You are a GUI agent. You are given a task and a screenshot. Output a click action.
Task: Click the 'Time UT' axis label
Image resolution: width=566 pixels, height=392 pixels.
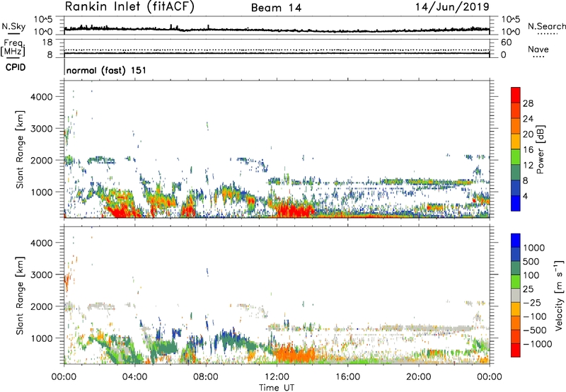(x=277, y=388)
